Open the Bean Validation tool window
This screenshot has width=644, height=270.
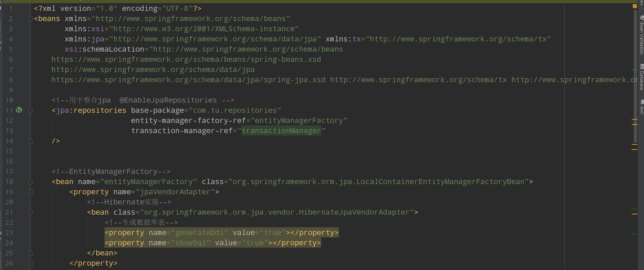tap(641, 35)
